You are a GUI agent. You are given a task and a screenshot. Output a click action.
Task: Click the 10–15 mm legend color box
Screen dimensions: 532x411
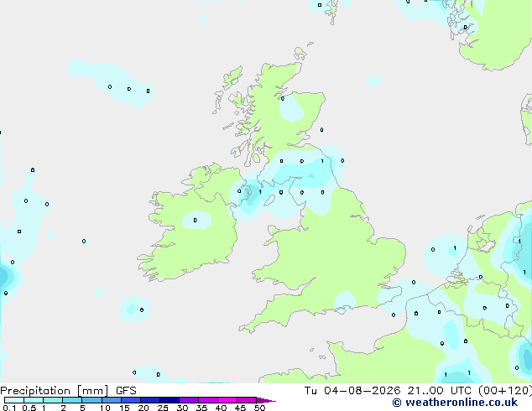(111, 400)
